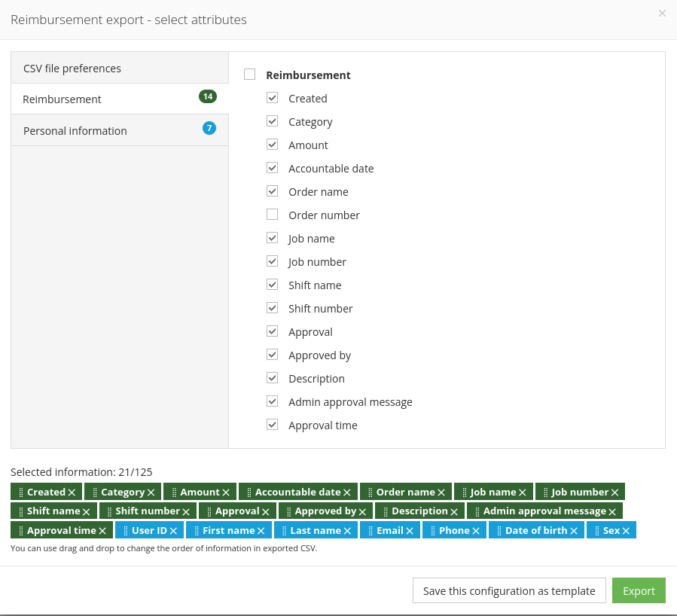
Task: Remove the Category tag via its X icon
Action: 151,492
